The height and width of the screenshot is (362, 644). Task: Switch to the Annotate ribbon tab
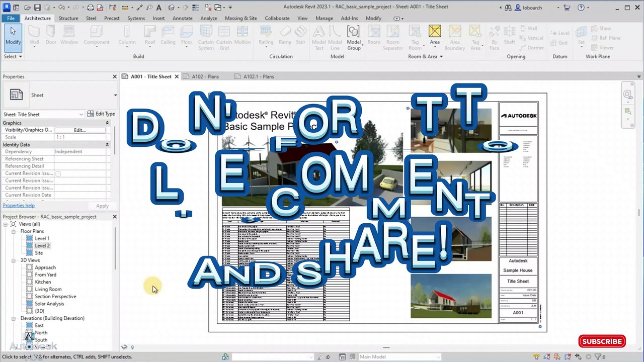pos(183,18)
